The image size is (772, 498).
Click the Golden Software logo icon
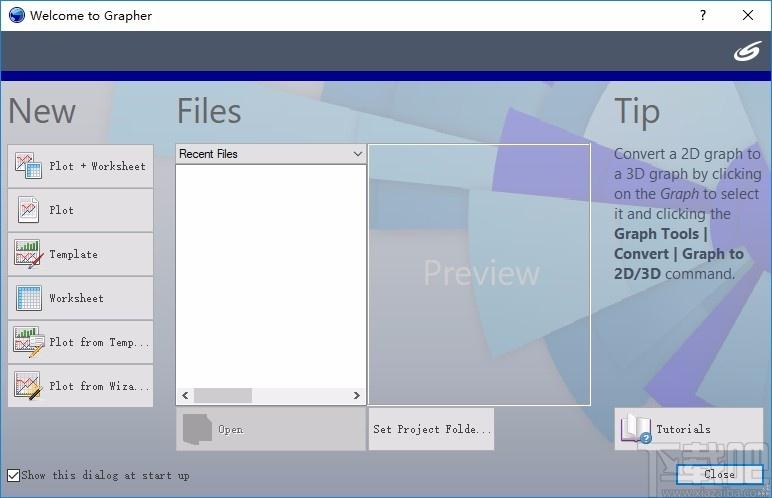coord(746,51)
